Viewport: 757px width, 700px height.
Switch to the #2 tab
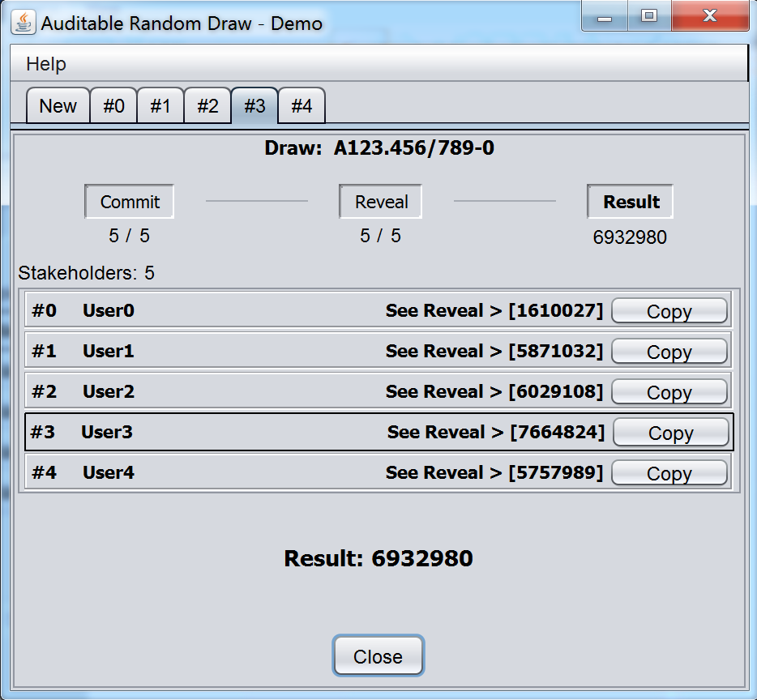coord(207,105)
